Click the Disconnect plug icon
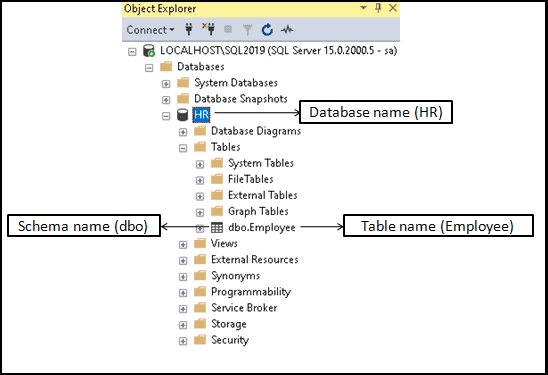 [x=209, y=29]
